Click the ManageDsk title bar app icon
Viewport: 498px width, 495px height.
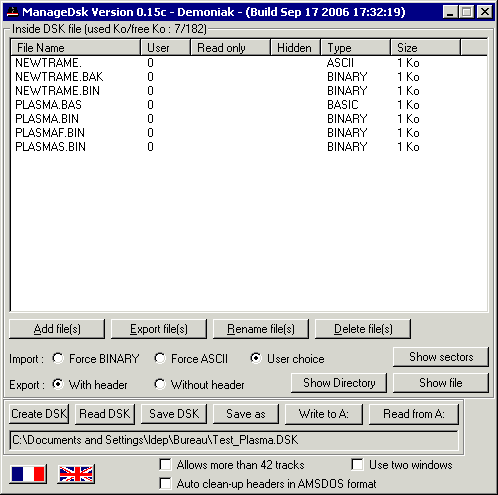point(13,12)
